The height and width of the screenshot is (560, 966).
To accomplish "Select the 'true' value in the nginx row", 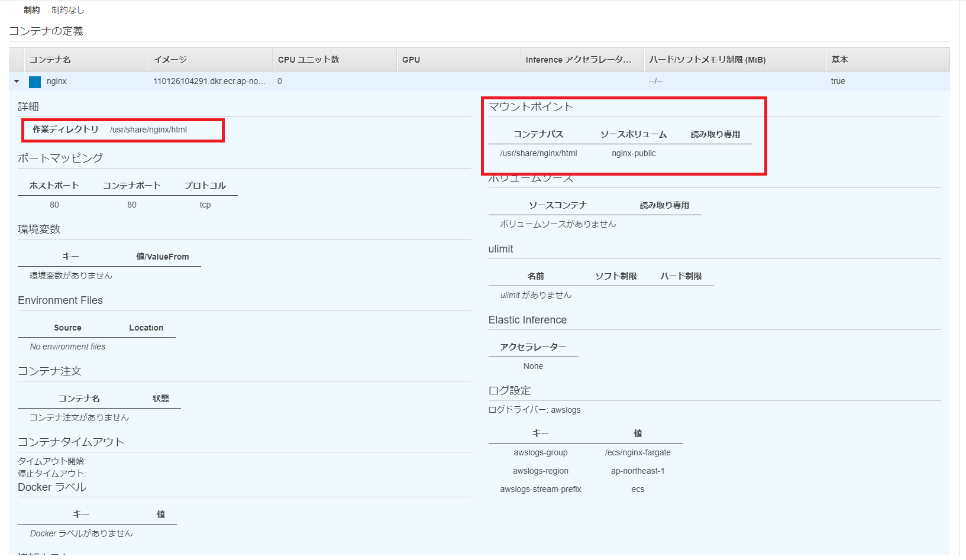I will click(x=838, y=82).
